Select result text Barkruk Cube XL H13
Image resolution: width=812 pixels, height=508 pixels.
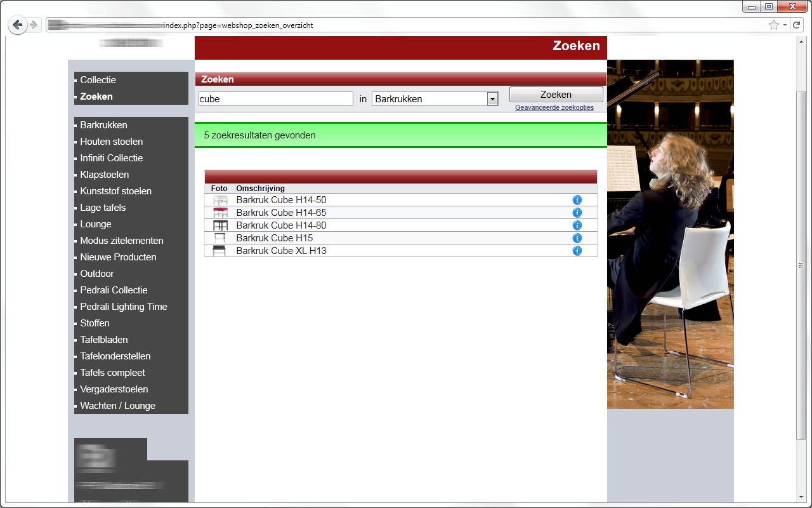pyautogui.click(x=281, y=251)
